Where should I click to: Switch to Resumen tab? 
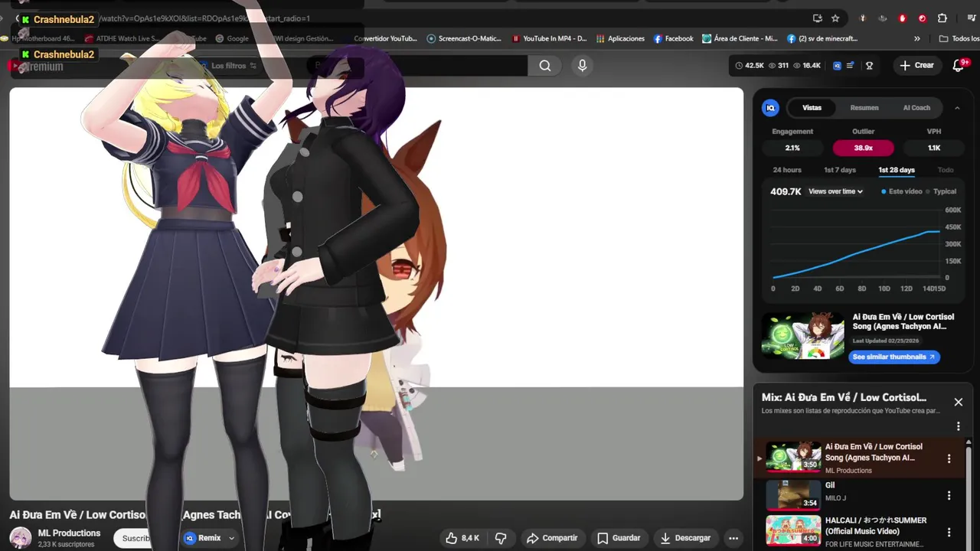864,108
